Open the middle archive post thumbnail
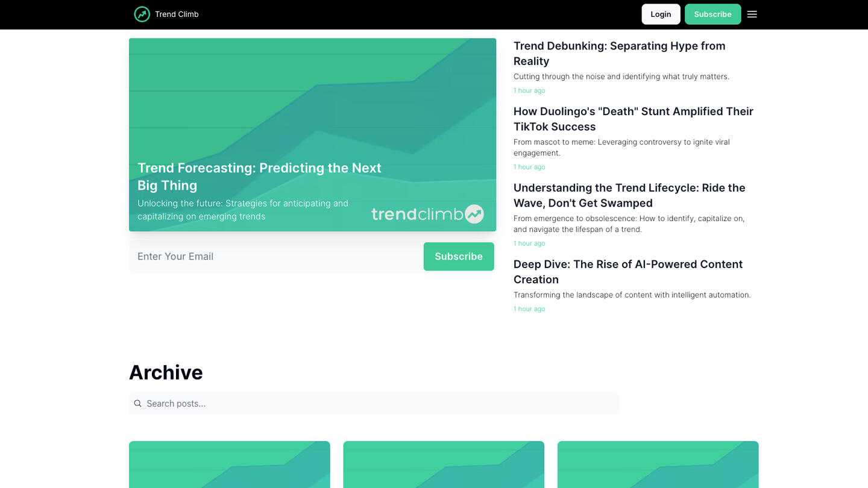868x488 pixels. click(x=444, y=465)
